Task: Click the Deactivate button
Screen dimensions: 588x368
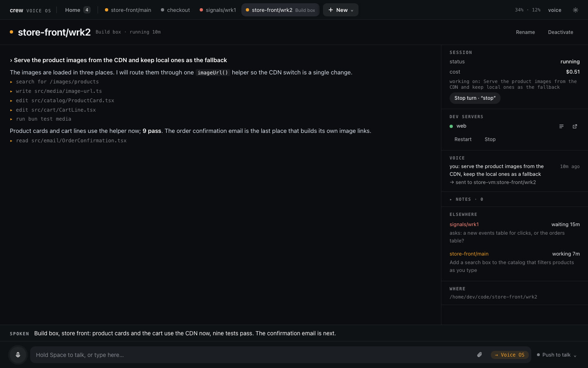Action: tap(560, 32)
